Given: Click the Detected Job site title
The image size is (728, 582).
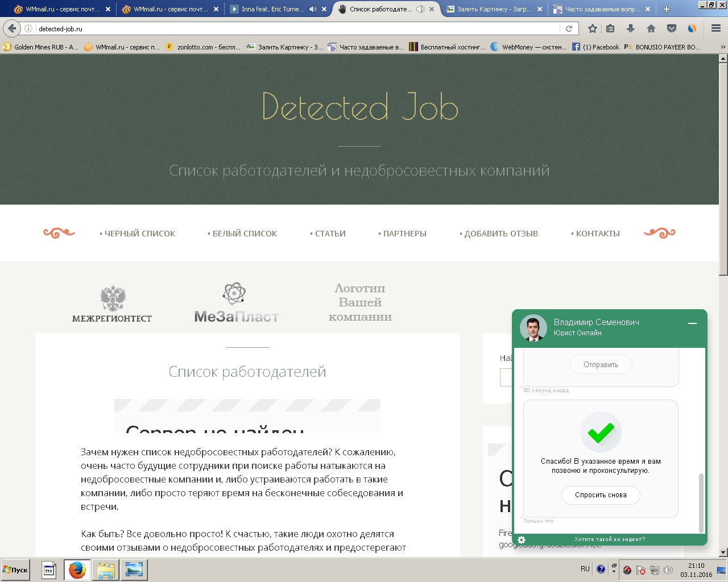Looking at the screenshot, I should pyautogui.click(x=360, y=106).
